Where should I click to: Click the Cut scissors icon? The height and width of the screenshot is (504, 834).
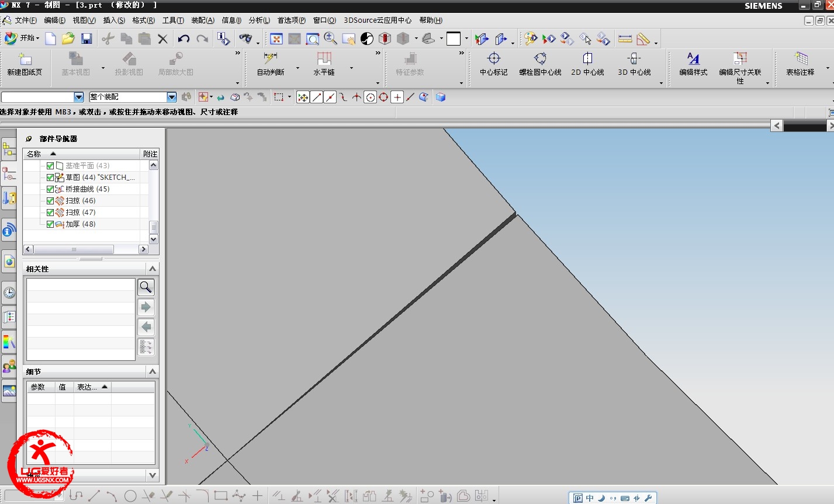108,39
